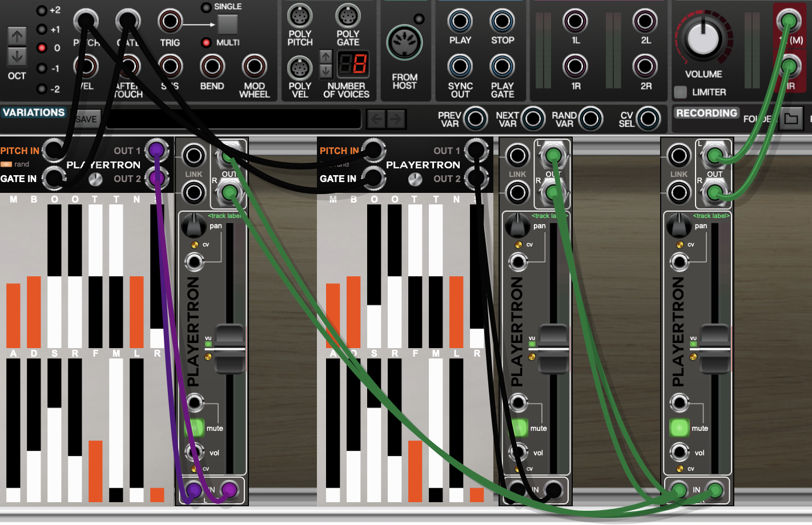Click the number of voices display
Viewport: 812px width, 525px height.
click(x=353, y=64)
